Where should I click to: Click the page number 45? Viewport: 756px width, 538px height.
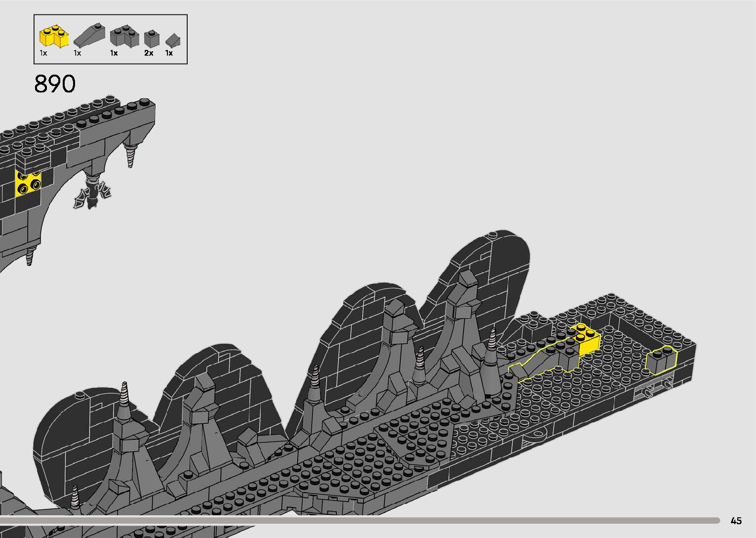click(x=736, y=521)
